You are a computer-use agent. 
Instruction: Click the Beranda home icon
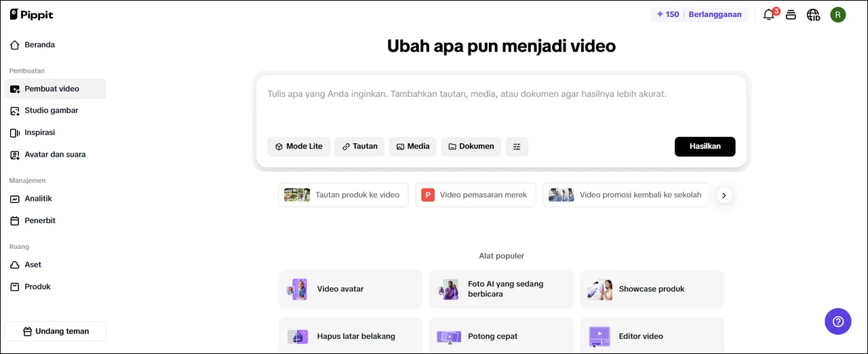15,45
